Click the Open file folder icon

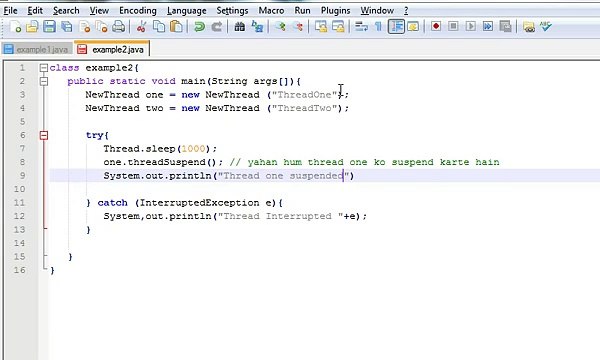pos(32,26)
